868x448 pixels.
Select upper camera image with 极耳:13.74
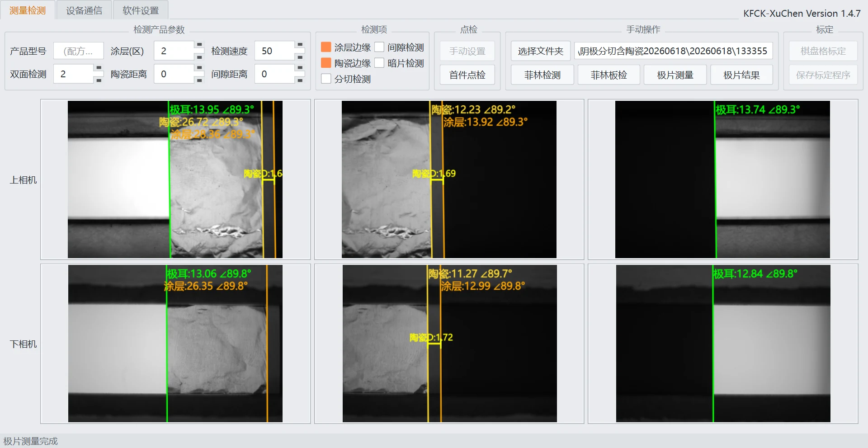(722, 179)
